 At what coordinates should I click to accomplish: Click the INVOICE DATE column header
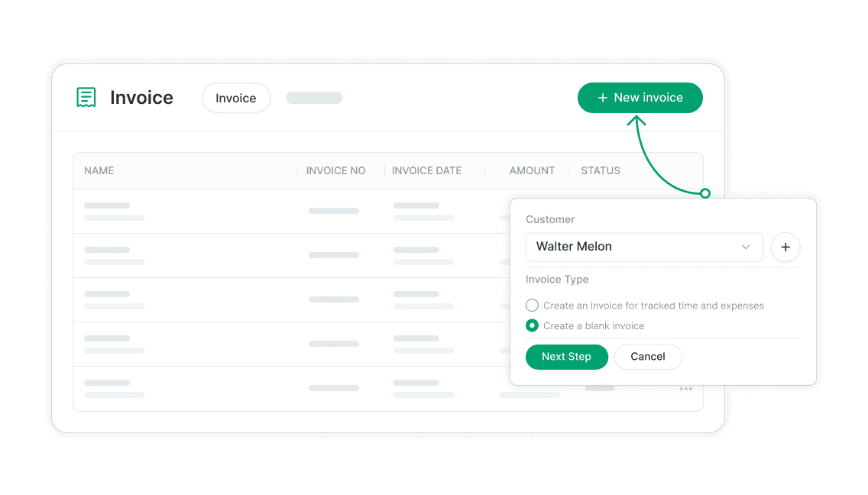pyautogui.click(x=426, y=170)
